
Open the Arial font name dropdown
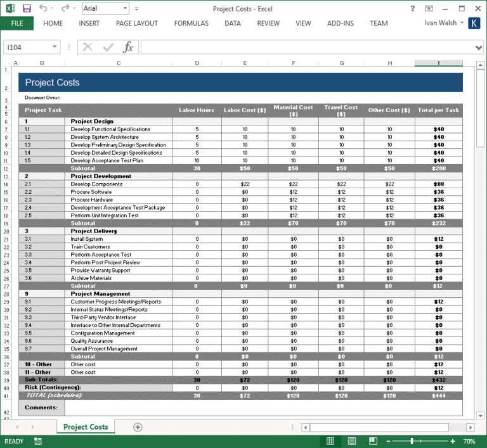pyautogui.click(x=125, y=8)
